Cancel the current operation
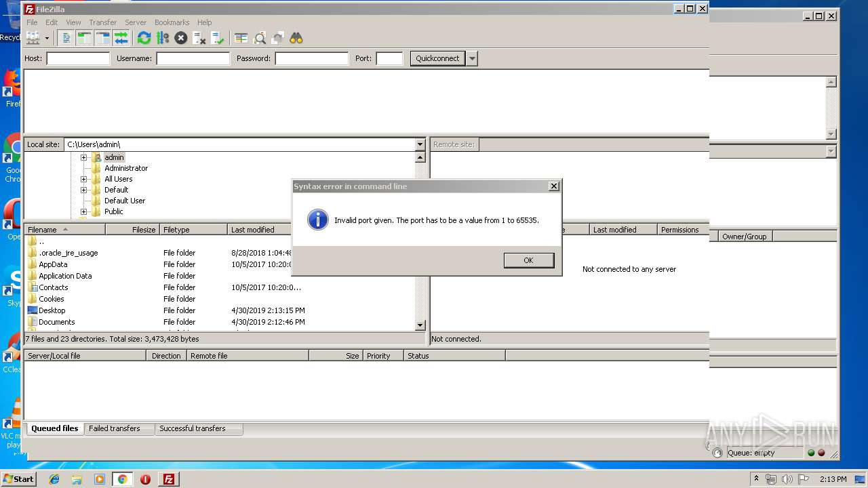This screenshot has height=488, width=868. (x=180, y=38)
